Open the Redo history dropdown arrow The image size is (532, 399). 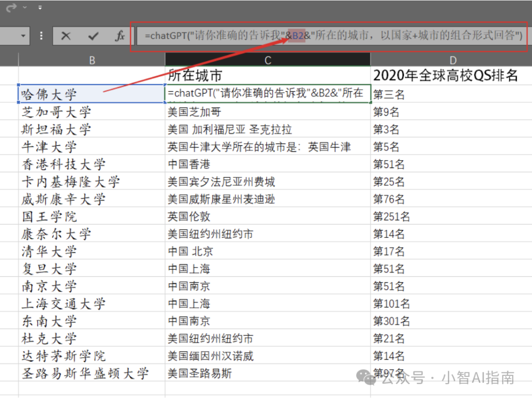[x=25, y=8]
